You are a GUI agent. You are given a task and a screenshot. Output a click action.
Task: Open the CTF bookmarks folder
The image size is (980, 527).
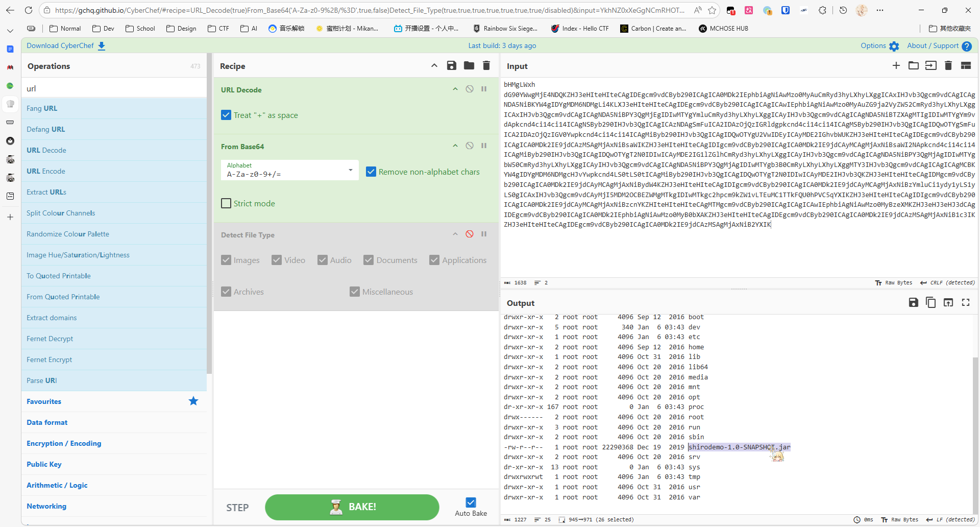(x=218, y=29)
